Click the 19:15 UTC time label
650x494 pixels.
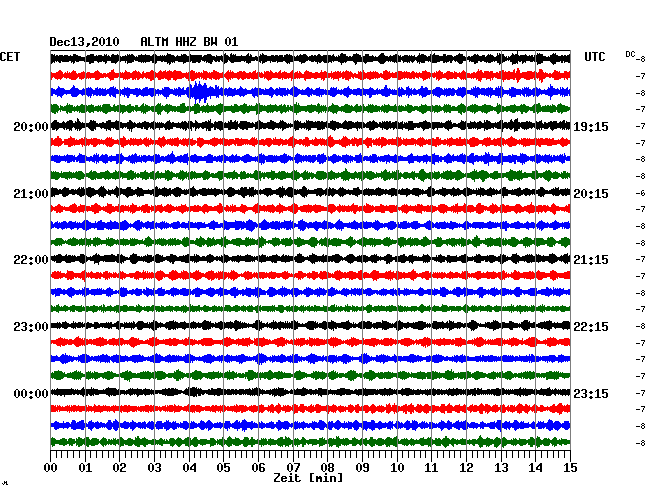click(x=591, y=127)
